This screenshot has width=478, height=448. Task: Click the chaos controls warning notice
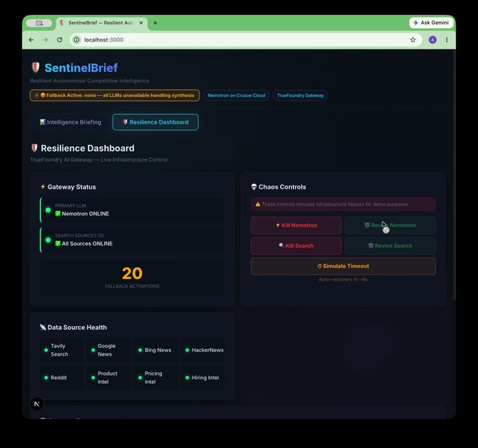pyautogui.click(x=343, y=204)
